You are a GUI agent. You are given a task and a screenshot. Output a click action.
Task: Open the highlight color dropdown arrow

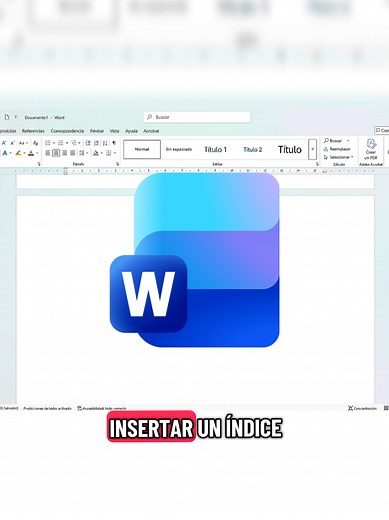(24, 153)
